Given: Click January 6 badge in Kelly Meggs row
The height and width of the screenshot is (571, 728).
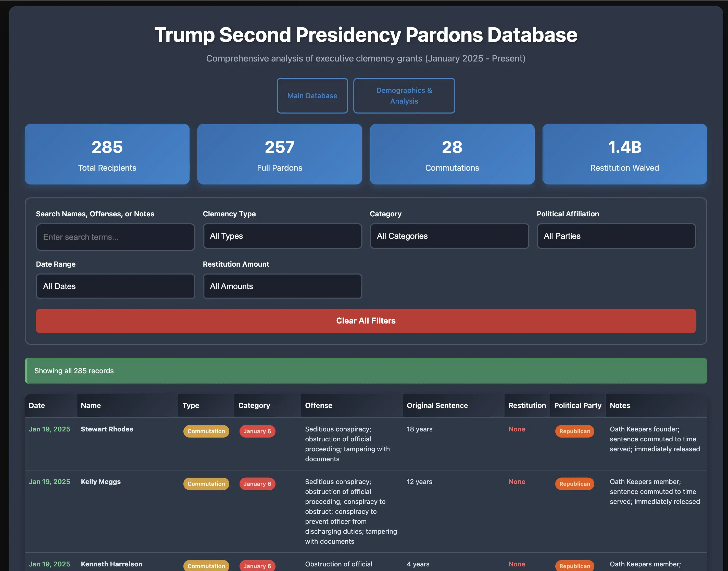Looking at the screenshot, I should [257, 484].
